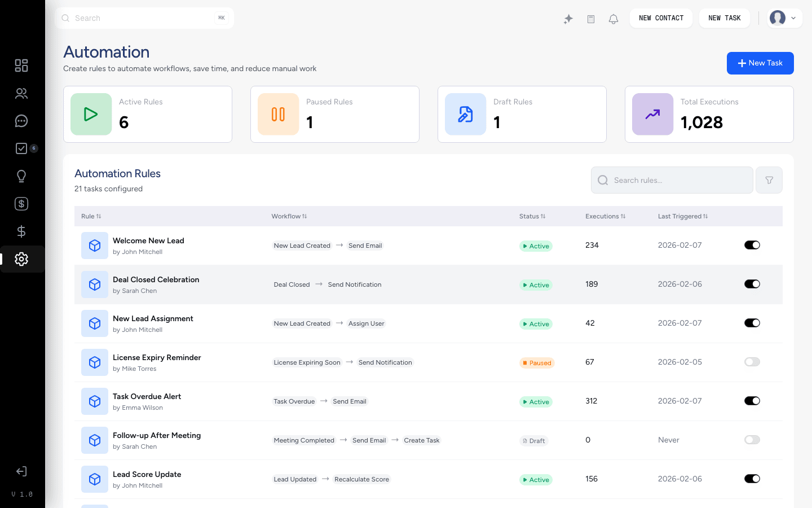812x508 pixels.
Task: Open the dashboard grid icon in sidebar
Action: click(21, 65)
